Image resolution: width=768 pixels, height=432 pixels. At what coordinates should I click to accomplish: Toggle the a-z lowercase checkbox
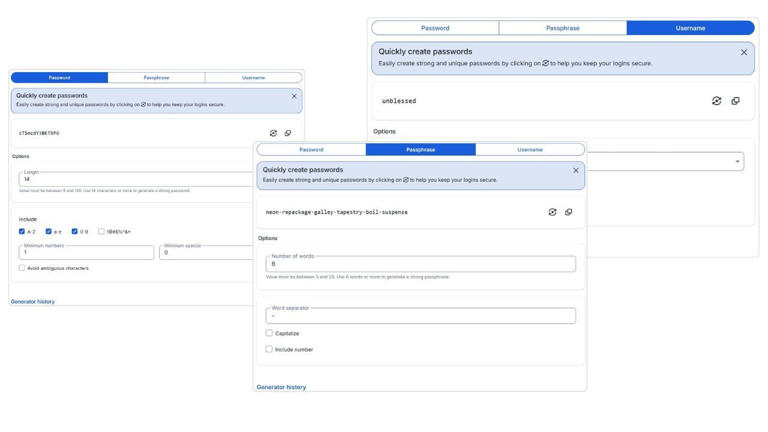(x=48, y=231)
